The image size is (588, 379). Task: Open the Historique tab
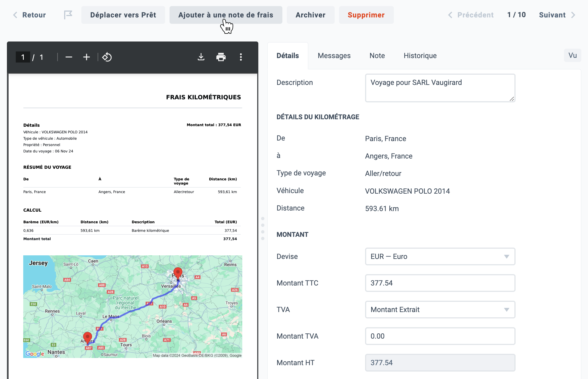pyautogui.click(x=420, y=56)
